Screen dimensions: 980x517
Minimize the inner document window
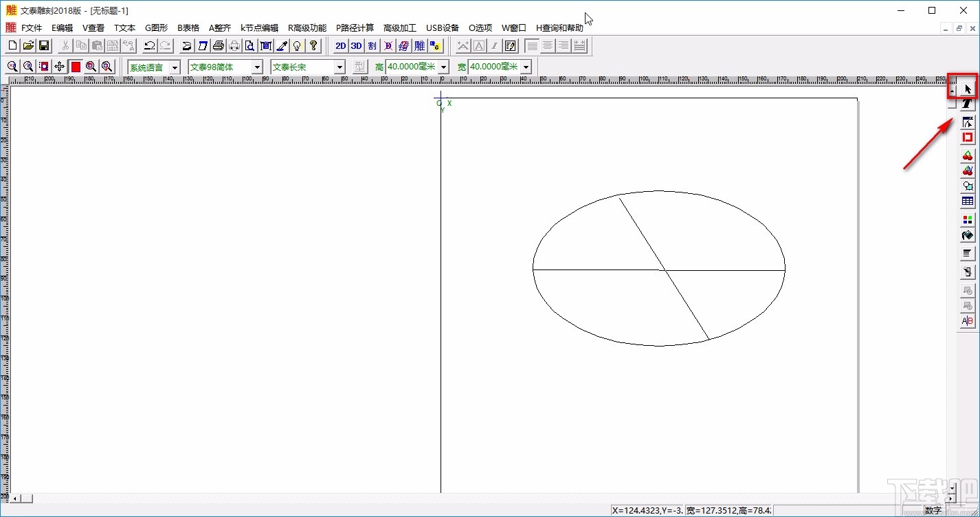(x=946, y=28)
